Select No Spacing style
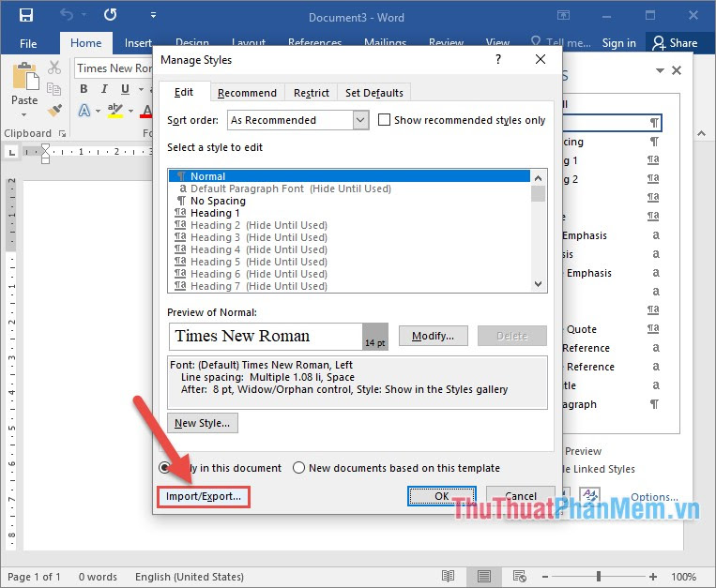The width and height of the screenshot is (716, 588). click(x=349, y=201)
